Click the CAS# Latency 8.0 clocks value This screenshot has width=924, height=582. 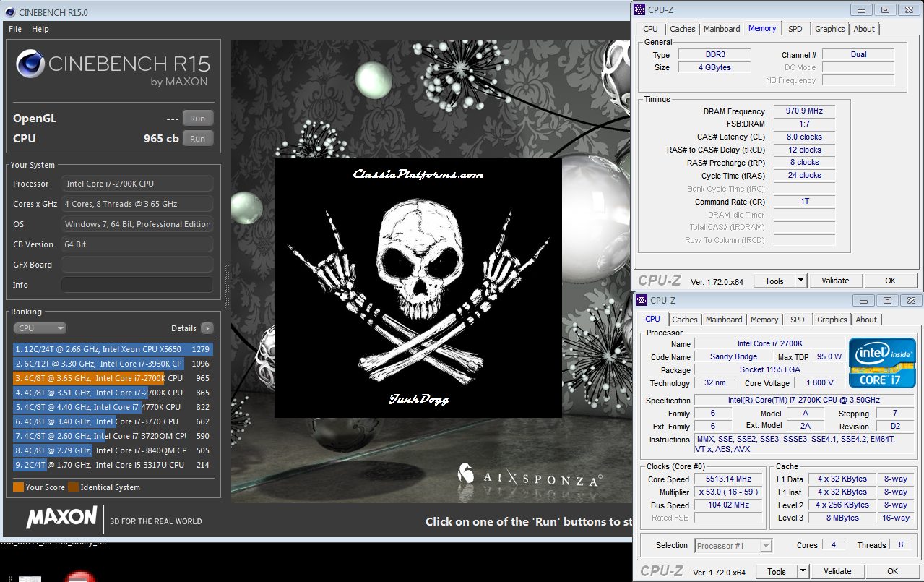tap(805, 137)
